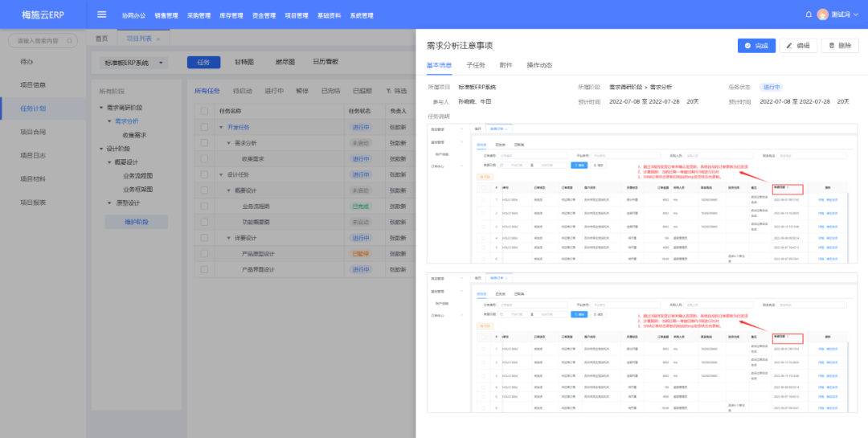This screenshot has width=868, height=438.
Task: Select the 基本信息 tab
Action: (x=439, y=65)
